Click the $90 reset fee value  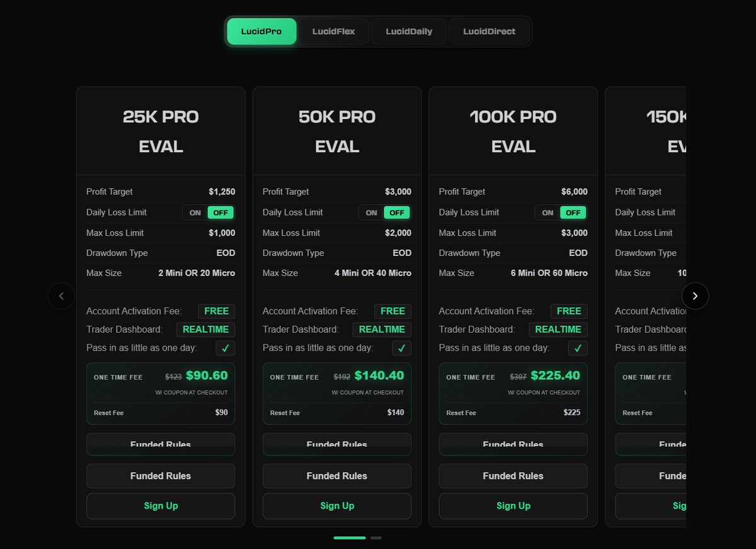click(x=221, y=413)
